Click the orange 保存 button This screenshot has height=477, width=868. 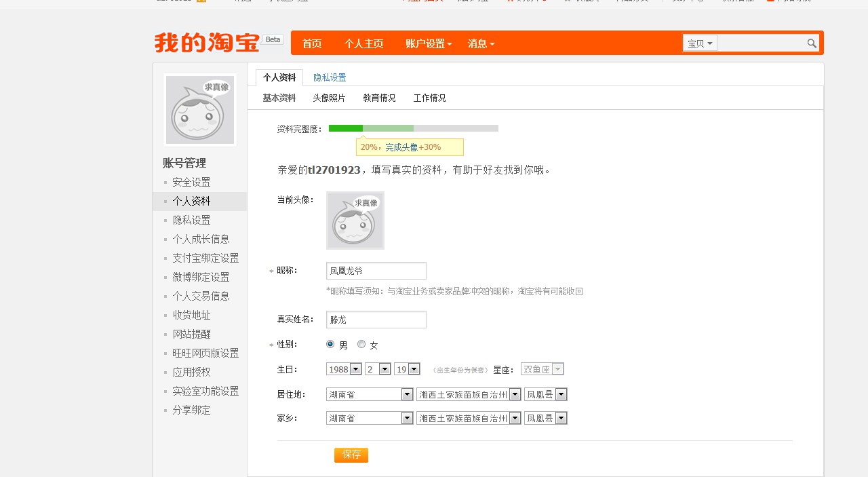(351, 455)
